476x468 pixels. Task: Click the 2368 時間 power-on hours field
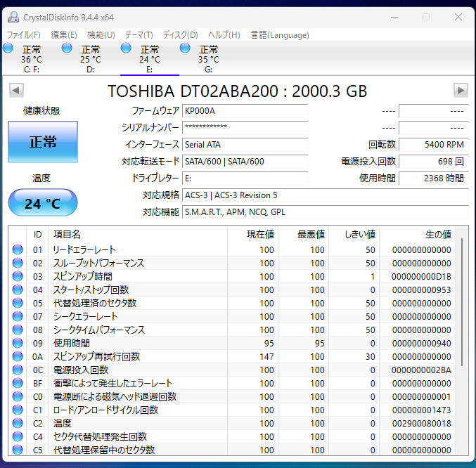coord(434,178)
